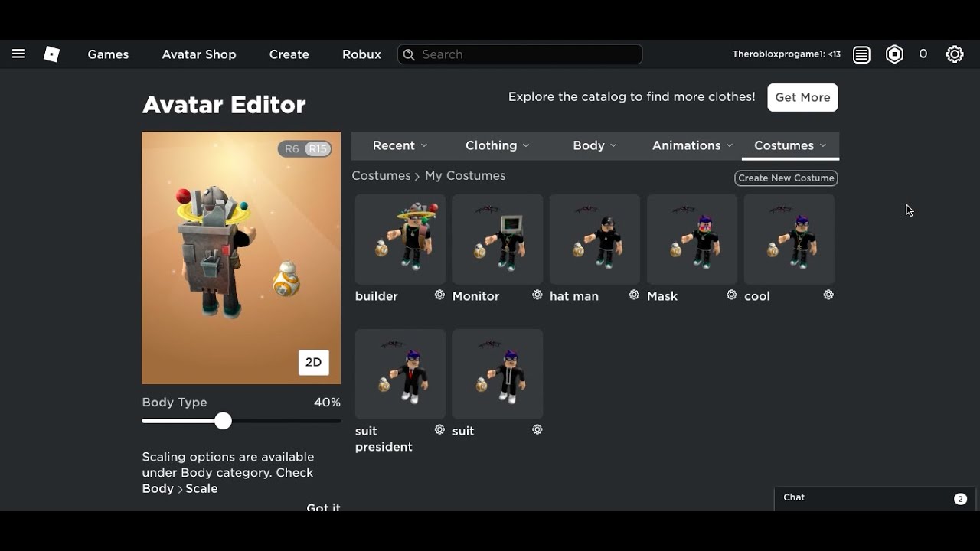
Task: Select the hat man costume thumbnail
Action: coord(595,239)
